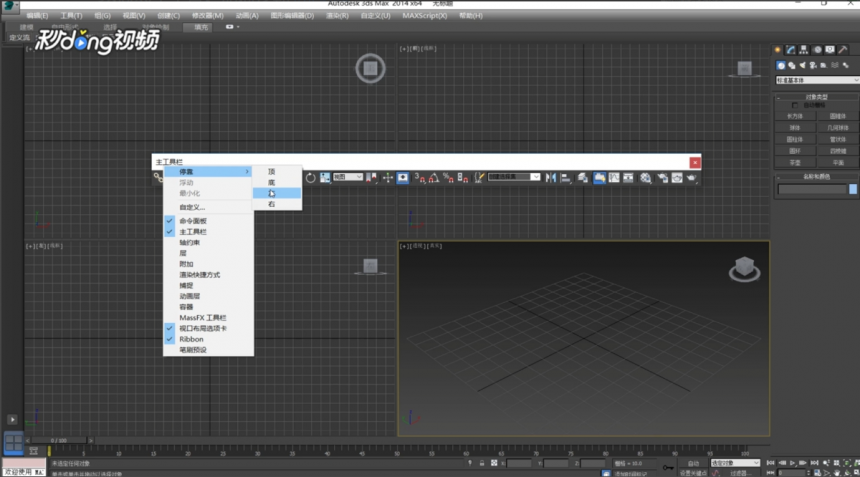Toggle the 3D snaps icon
The image size is (860, 477).
pos(419,178)
